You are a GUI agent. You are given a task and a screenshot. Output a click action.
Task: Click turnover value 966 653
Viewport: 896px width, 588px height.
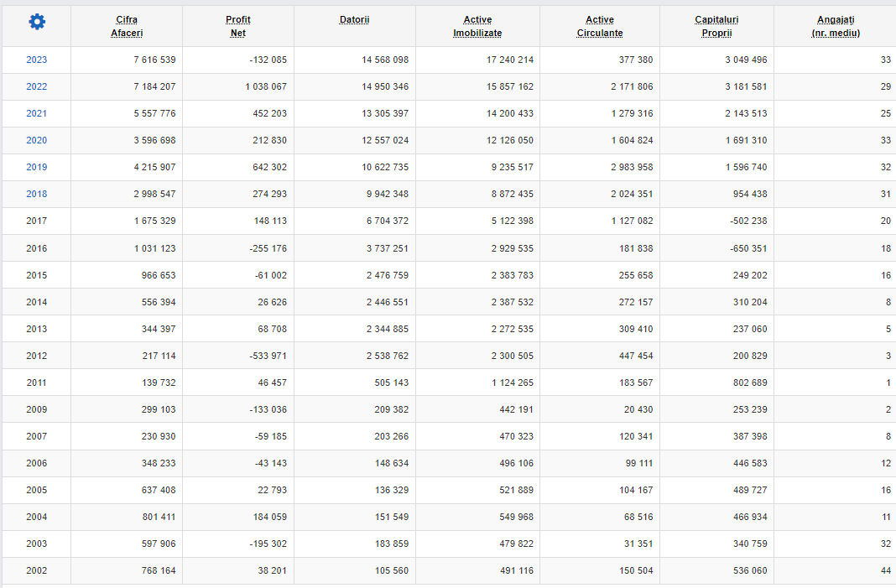pos(159,275)
